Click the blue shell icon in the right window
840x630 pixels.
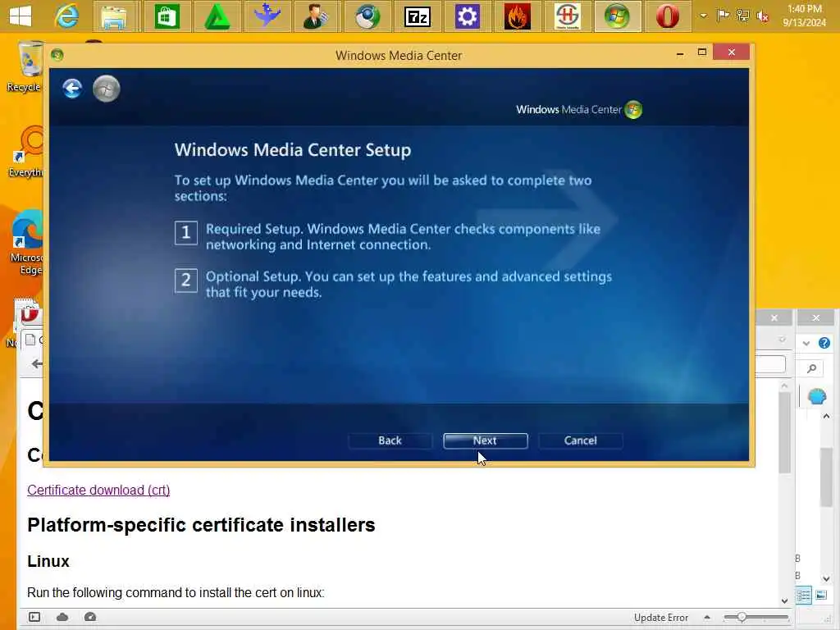click(818, 397)
